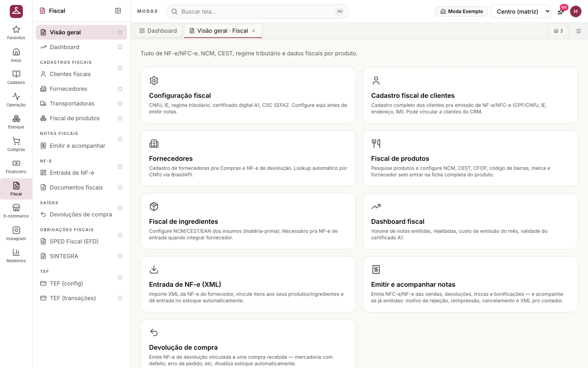Open Favoritos in the left rail

click(16, 33)
